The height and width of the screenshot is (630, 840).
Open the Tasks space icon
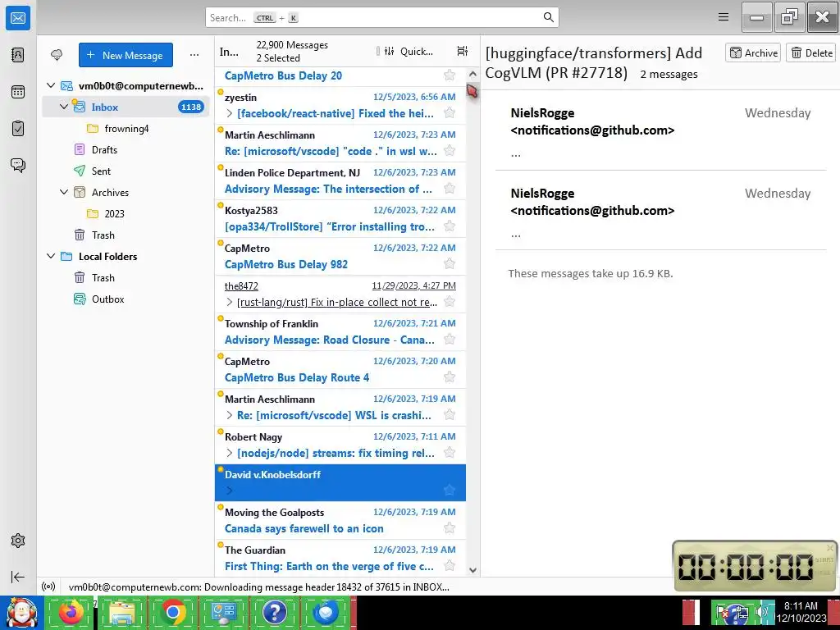click(18, 128)
